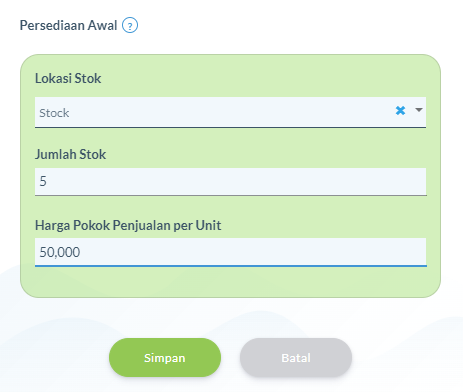The image size is (463, 392).
Task: Click the selected "Stock" text in dropdown
Action: (x=54, y=113)
